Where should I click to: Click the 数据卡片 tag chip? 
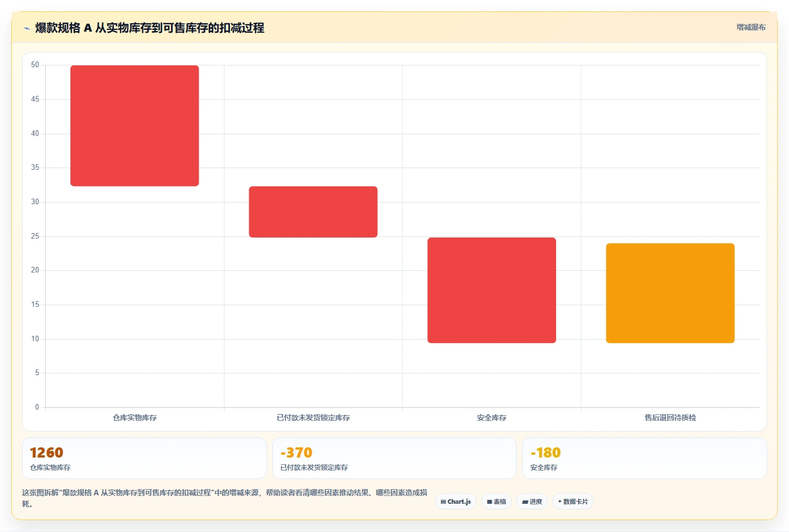pos(573,502)
